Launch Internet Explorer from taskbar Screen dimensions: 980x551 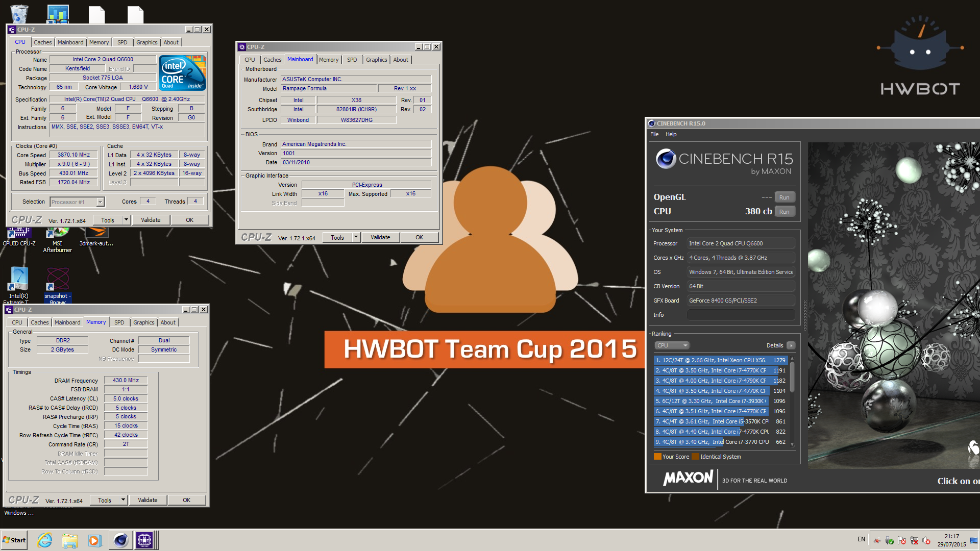point(45,540)
